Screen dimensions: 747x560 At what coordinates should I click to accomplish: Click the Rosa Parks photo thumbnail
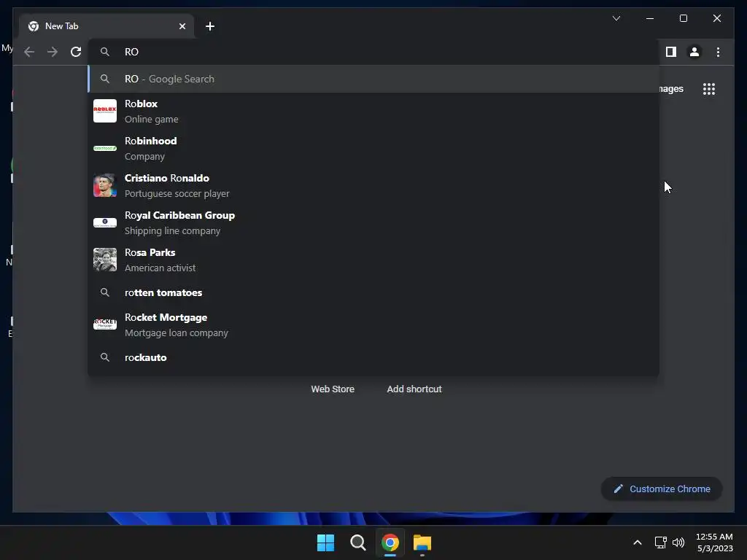105,260
